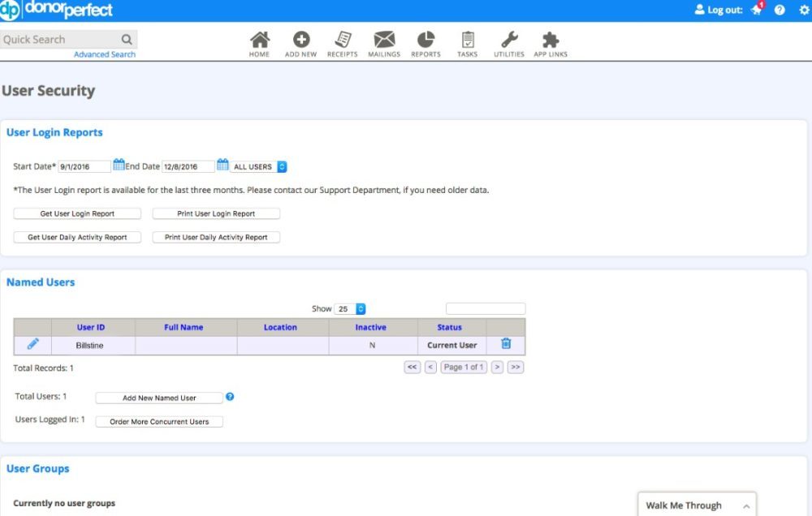Screen dimensions: 812x516
Task: Click the Advanced Search link
Action: 105,54
